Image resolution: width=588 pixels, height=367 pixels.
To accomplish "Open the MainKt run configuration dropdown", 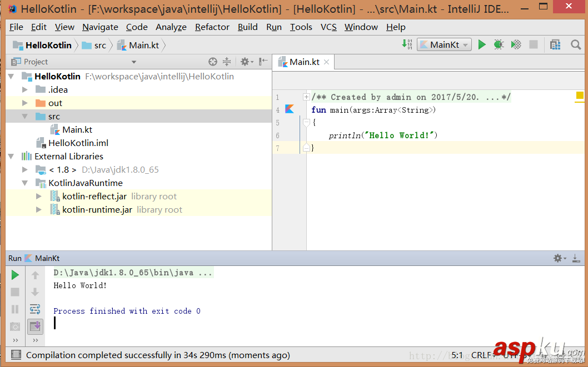I will coord(444,44).
